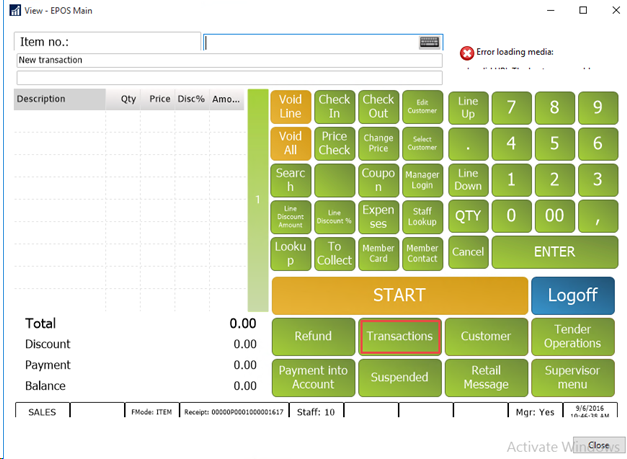
Task: Click the Refund button
Action: pos(313,337)
